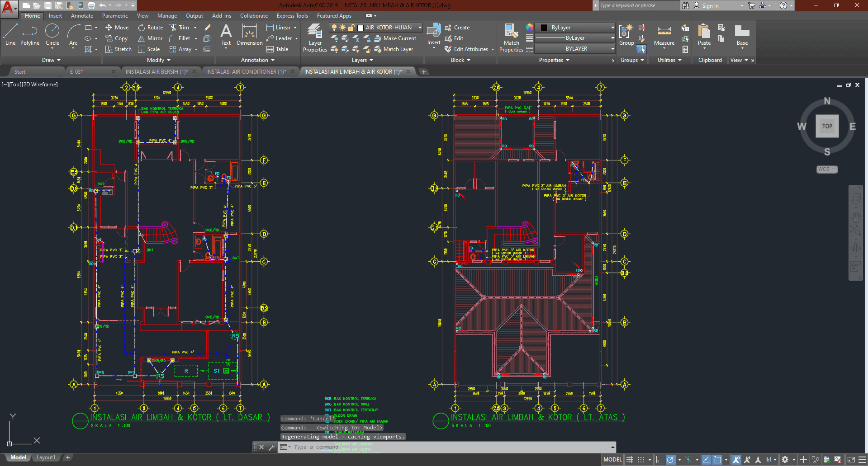Open the AIR_KOTOR-HUJAN layer dropdown
868x466 pixels.
tap(420, 28)
